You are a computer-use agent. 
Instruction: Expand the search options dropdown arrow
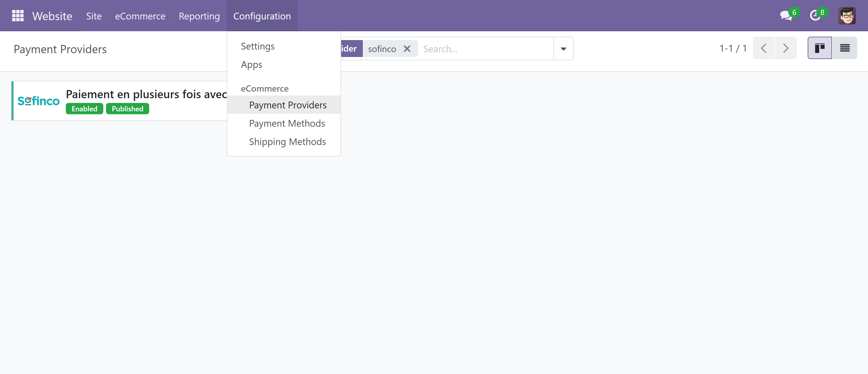(563, 49)
